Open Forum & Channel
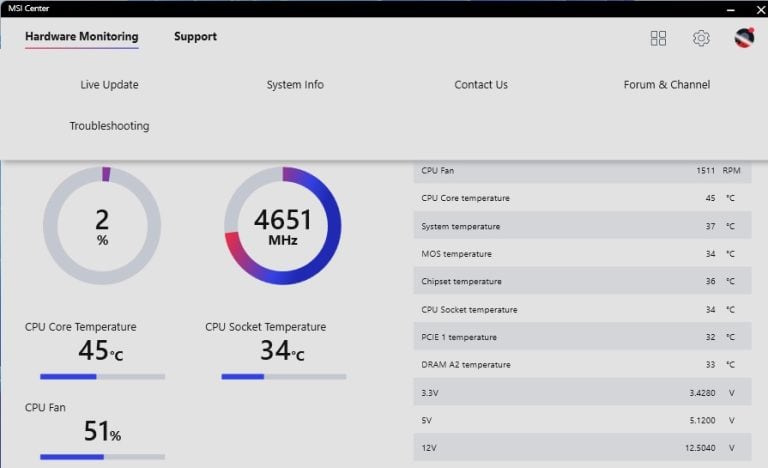 [x=666, y=85]
